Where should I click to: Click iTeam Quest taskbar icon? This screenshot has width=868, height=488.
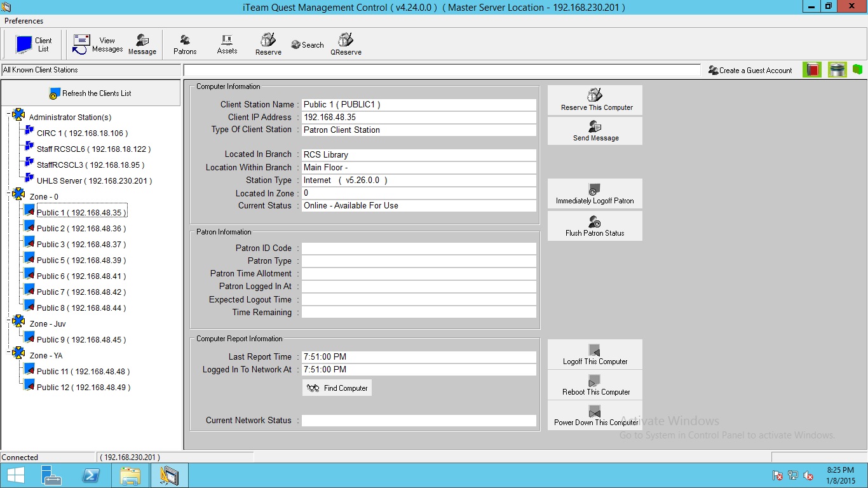pyautogui.click(x=169, y=475)
